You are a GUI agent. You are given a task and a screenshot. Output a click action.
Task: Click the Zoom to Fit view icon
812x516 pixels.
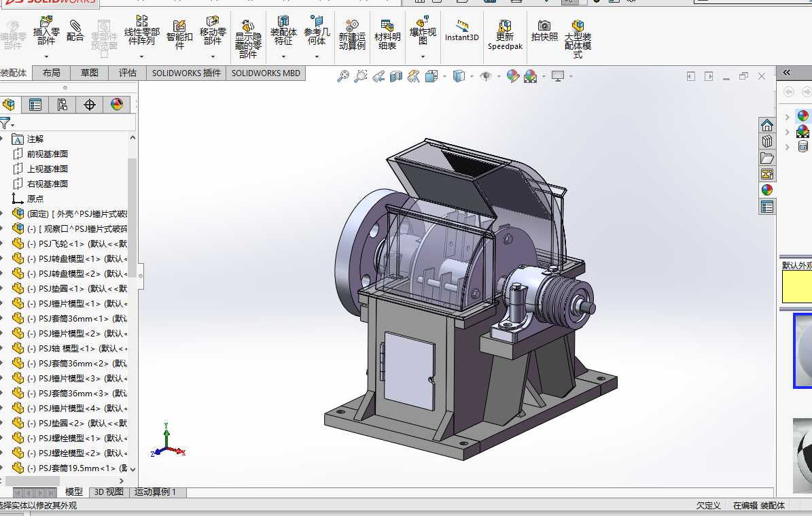tap(343, 77)
